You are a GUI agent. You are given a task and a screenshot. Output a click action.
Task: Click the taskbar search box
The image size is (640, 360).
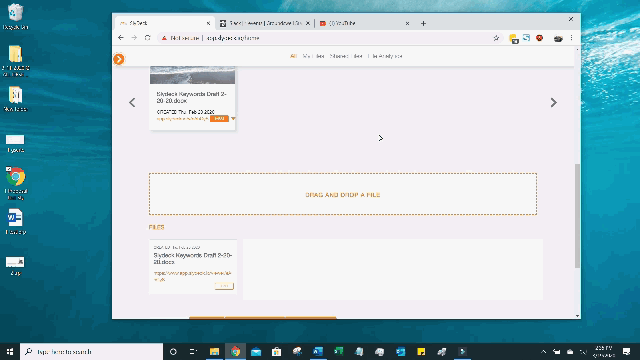click(91, 351)
